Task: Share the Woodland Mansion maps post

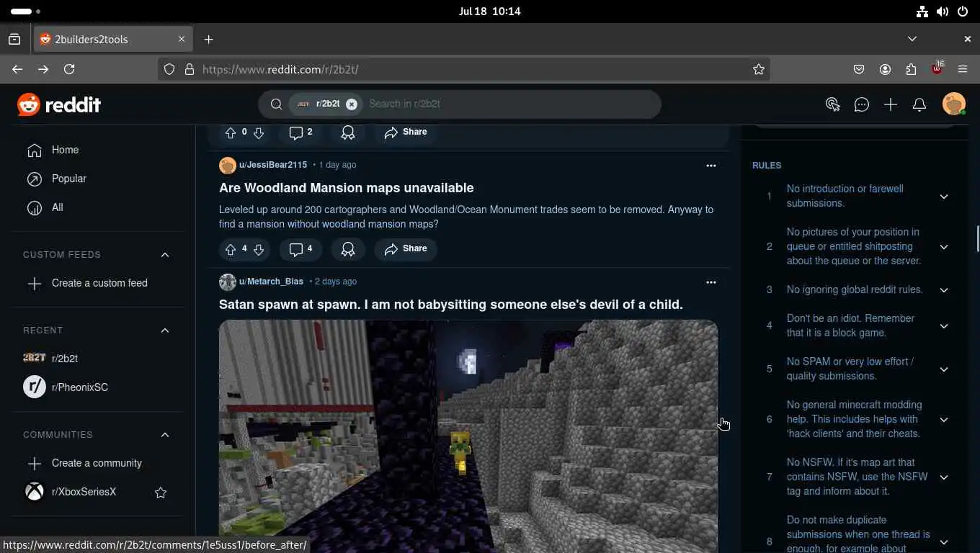Action: [x=406, y=249]
